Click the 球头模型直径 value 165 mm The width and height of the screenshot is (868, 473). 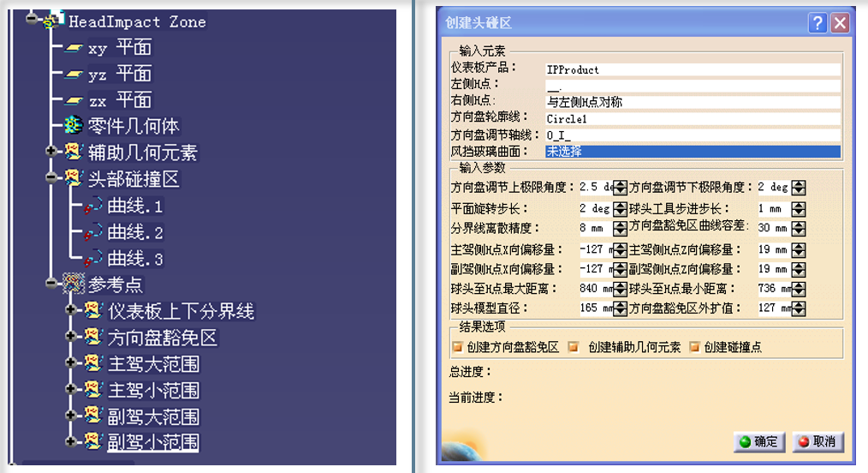[x=596, y=308]
